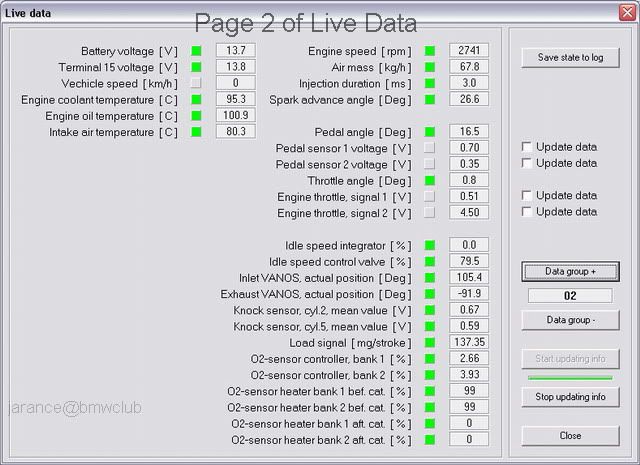Screen dimensions: 640x465
Task: Toggle Exhaust VANOS actual position indicator
Action: coord(430,294)
